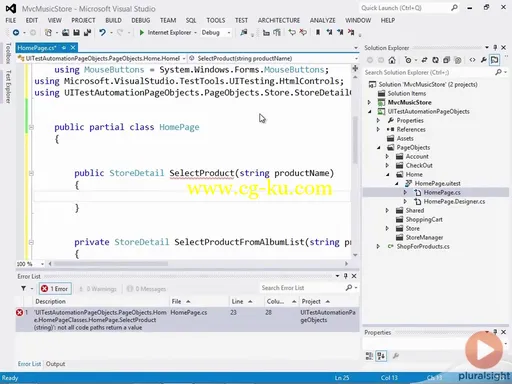The width and height of the screenshot is (512, 384).
Task: Click the New Project toolbar icon
Action: point(48,32)
